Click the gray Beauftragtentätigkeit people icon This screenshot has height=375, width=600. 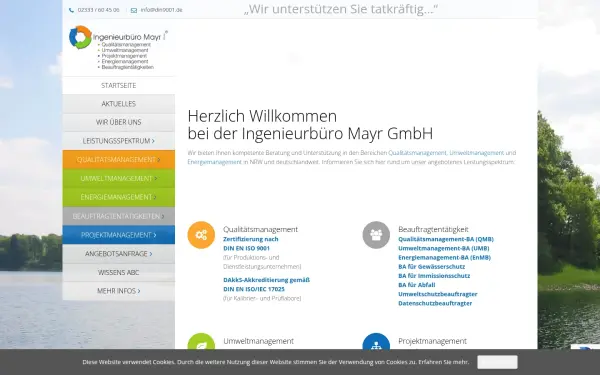click(x=376, y=235)
